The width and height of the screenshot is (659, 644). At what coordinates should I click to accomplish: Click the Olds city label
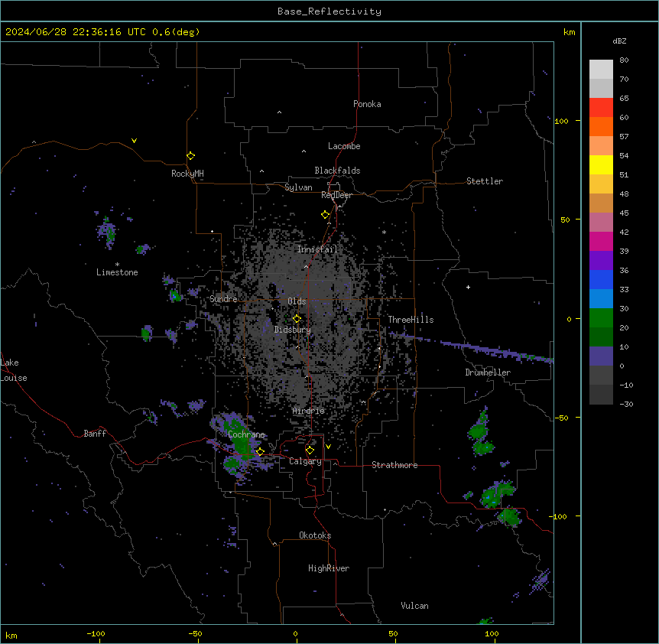(x=297, y=301)
